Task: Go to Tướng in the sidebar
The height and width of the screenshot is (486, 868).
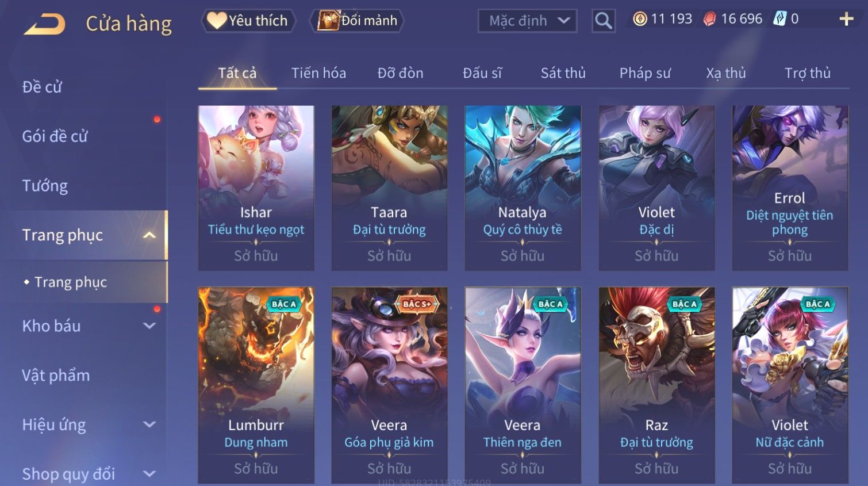Action: click(45, 186)
